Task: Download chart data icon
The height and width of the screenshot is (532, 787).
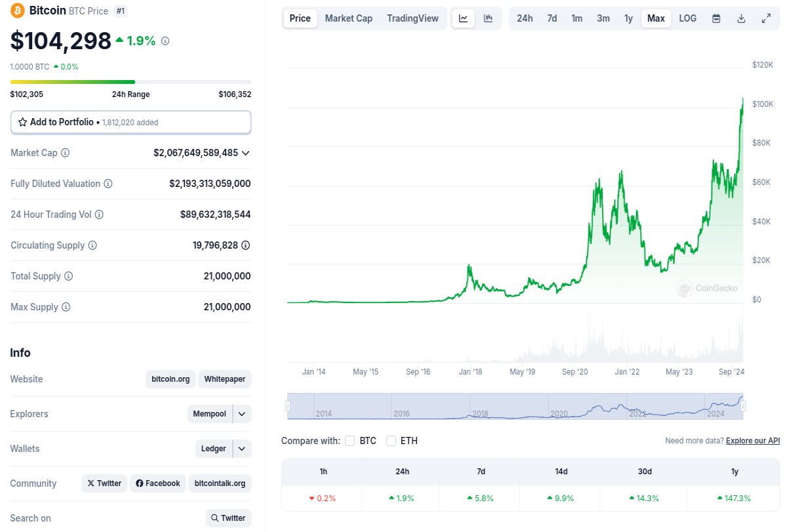Action: tap(741, 18)
